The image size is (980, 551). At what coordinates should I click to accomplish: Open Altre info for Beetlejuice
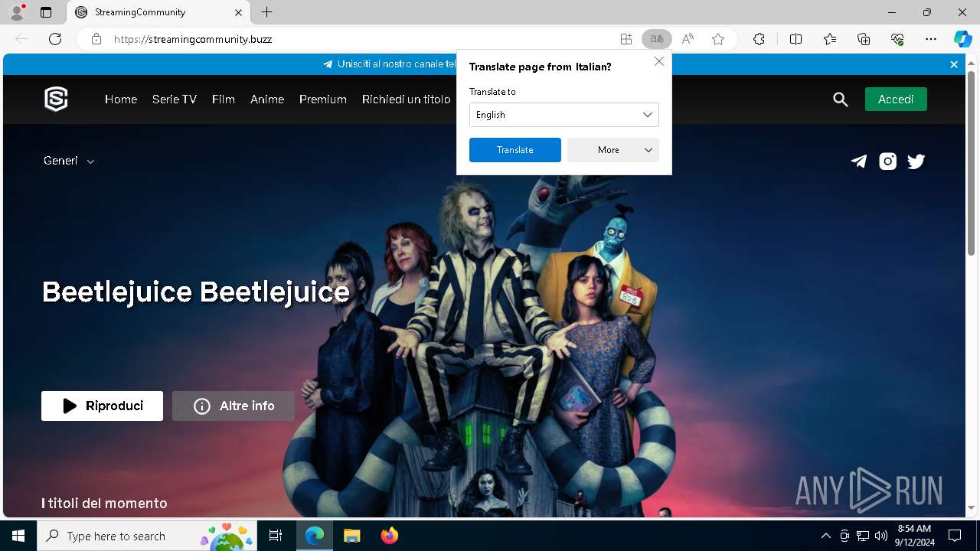(x=234, y=406)
